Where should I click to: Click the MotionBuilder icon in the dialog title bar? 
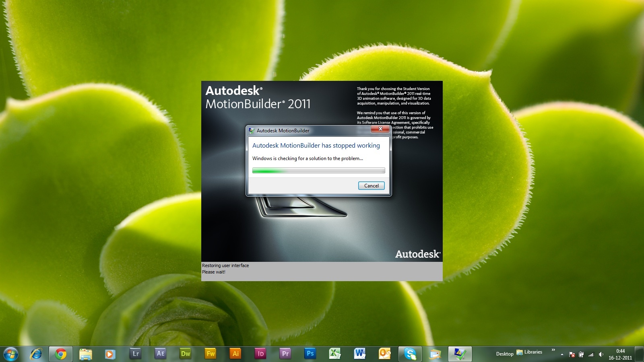[x=252, y=131]
